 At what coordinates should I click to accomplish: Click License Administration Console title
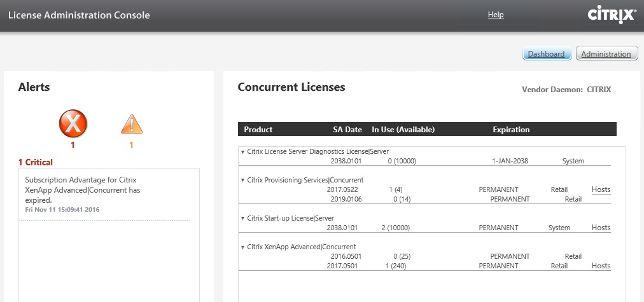pos(79,15)
